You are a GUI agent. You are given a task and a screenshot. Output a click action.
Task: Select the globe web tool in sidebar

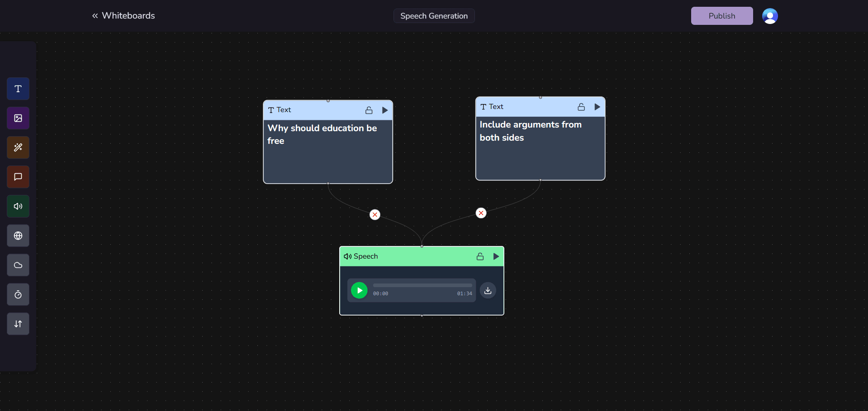(18, 236)
